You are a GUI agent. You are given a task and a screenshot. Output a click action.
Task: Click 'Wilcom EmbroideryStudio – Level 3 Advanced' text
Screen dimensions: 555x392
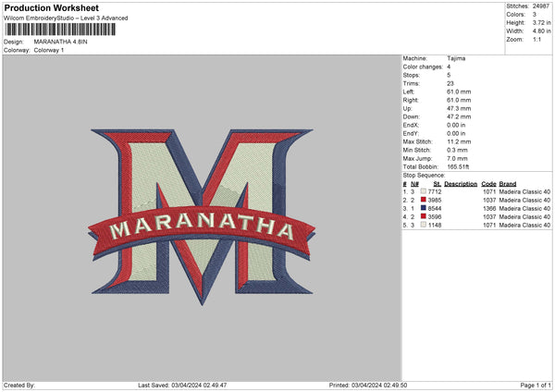(x=66, y=18)
